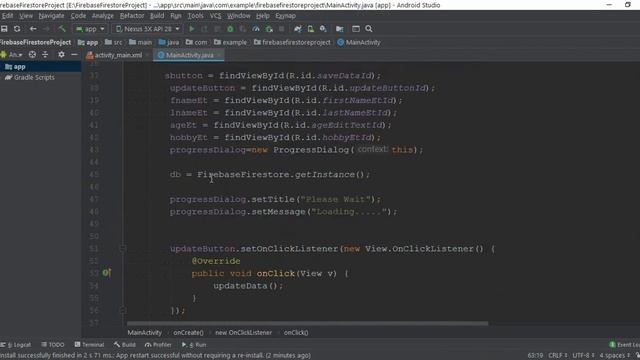Image resolution: width=640 pixels, height=360 pixels.
Task: Click onCreate() in the editor breadcrumb
Action: [x=188, y=333]
